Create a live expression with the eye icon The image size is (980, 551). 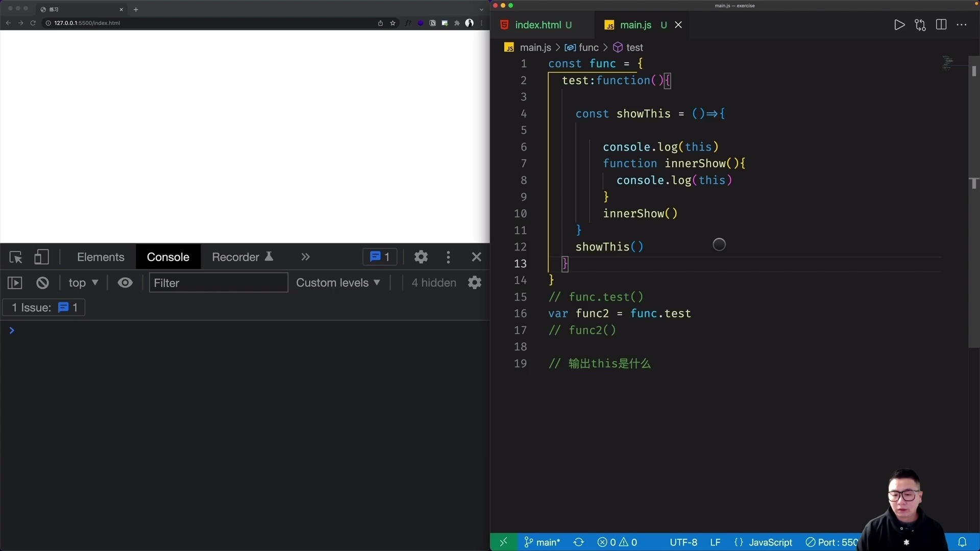tap(125, 282)
